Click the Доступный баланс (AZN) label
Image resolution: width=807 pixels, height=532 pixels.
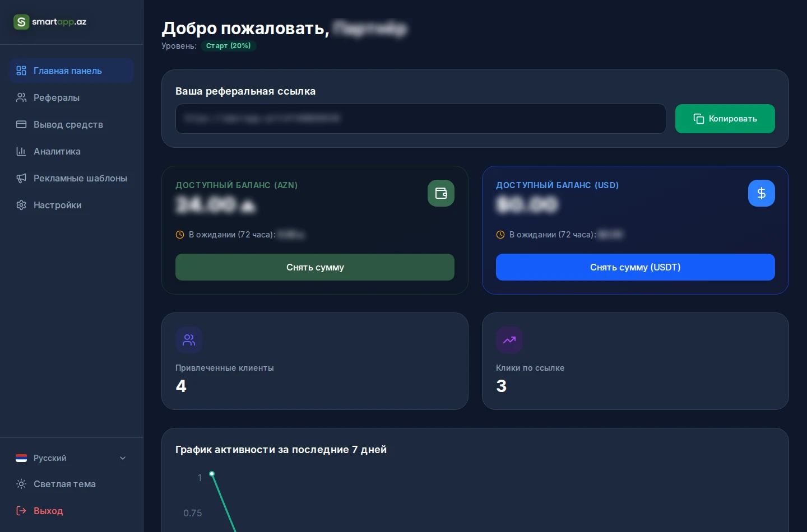(x=236, y=185)
